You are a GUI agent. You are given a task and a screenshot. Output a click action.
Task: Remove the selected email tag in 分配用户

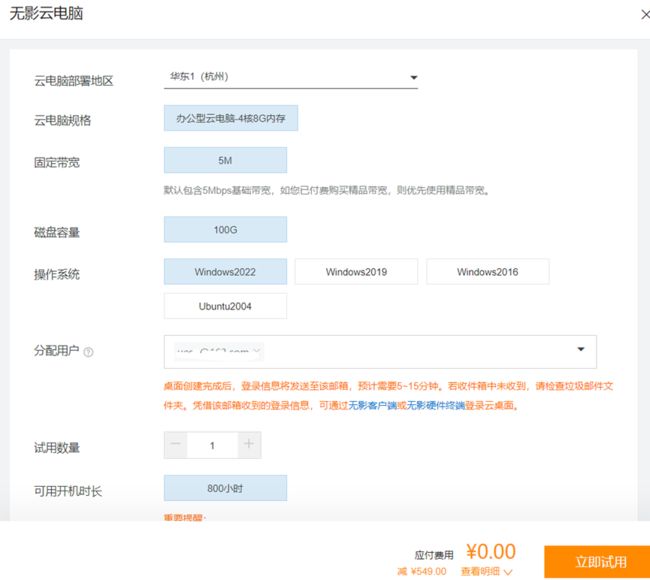(x=257, y=352)
